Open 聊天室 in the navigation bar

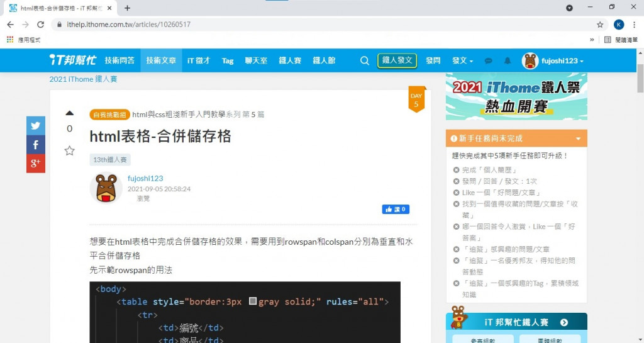(x=257, y=60)
